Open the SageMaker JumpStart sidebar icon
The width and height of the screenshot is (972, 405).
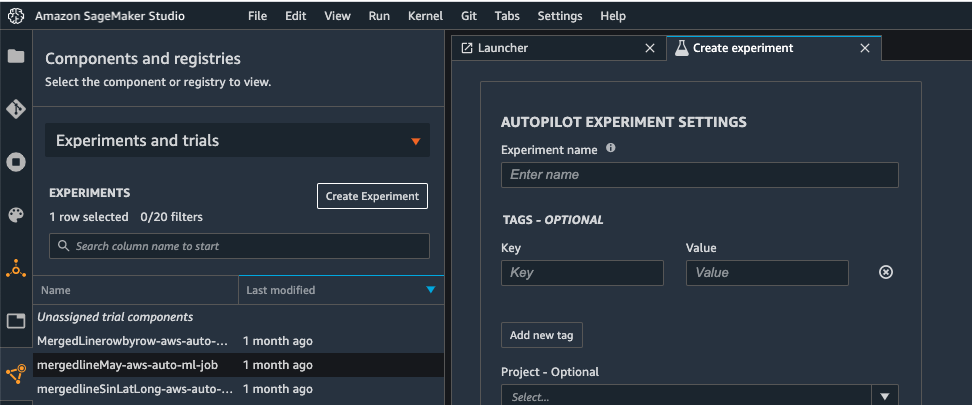pos(15,269)
